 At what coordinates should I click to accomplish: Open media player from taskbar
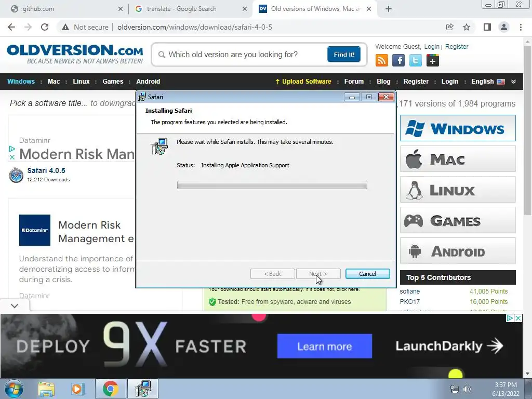point(77,389)
